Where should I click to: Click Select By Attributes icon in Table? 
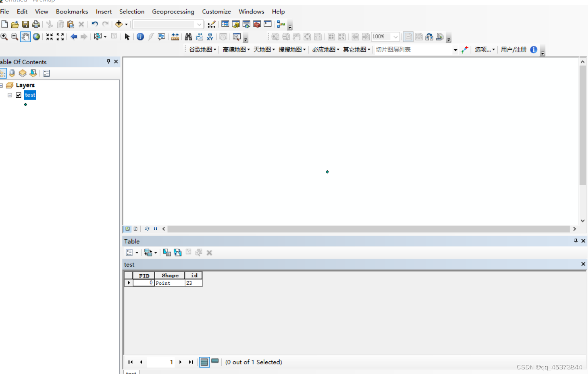point(167,252)
